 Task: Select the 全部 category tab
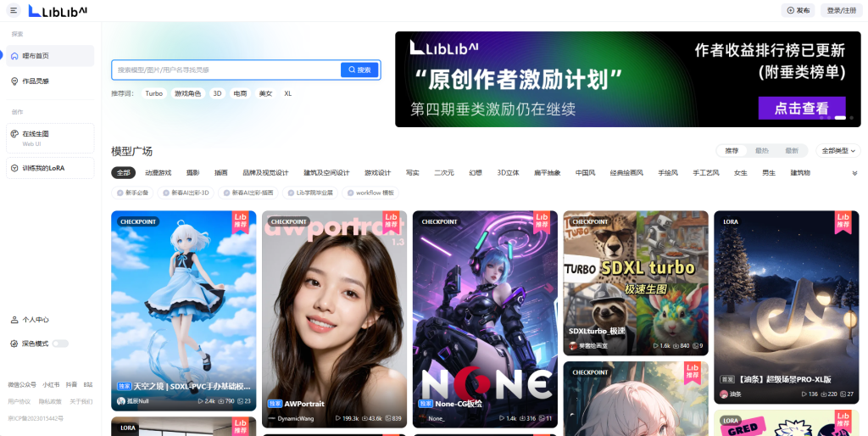pos(124,173)
